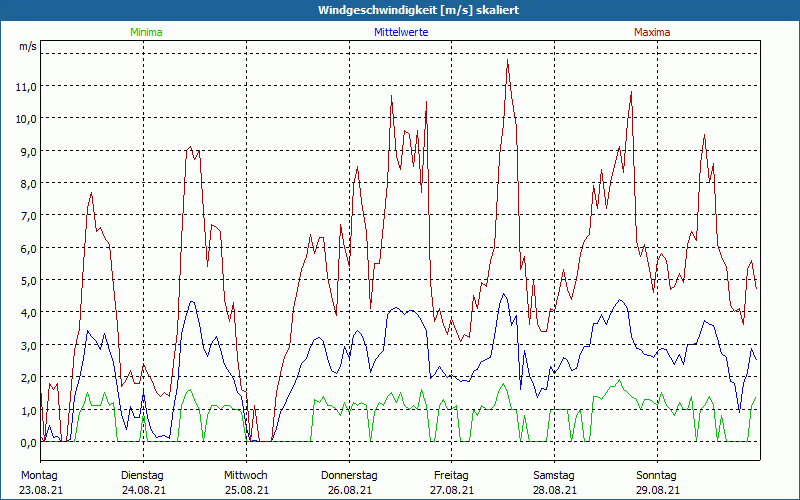Click the 24.08.21 date label
This screenshot has height=500, width=800.
coord(143,490)
